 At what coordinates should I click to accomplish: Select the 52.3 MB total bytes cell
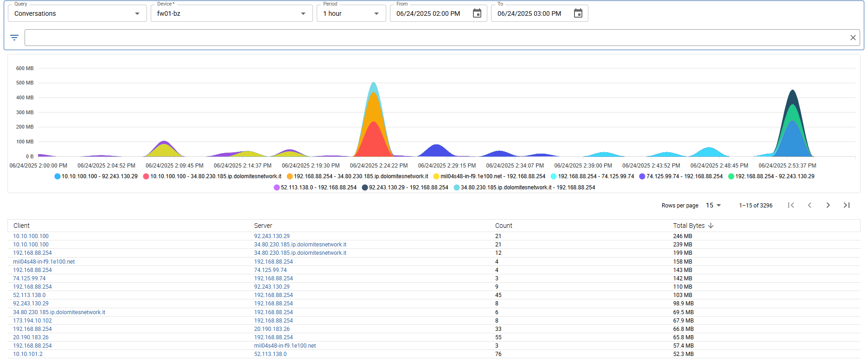coord(683,354)
